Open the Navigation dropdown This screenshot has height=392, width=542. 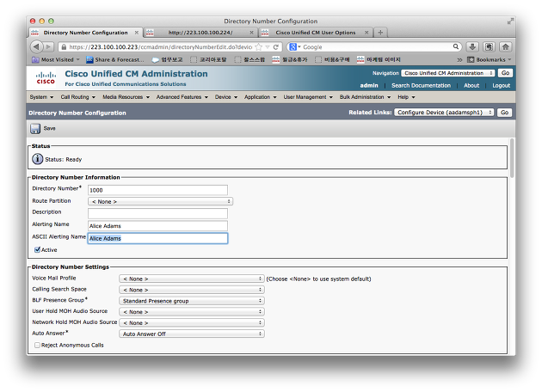click(448, 73)
